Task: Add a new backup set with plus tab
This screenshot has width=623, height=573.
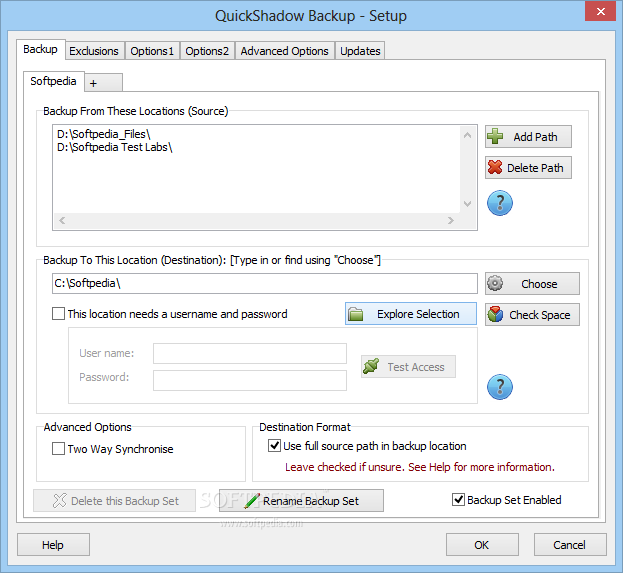Action: [103, 83]
